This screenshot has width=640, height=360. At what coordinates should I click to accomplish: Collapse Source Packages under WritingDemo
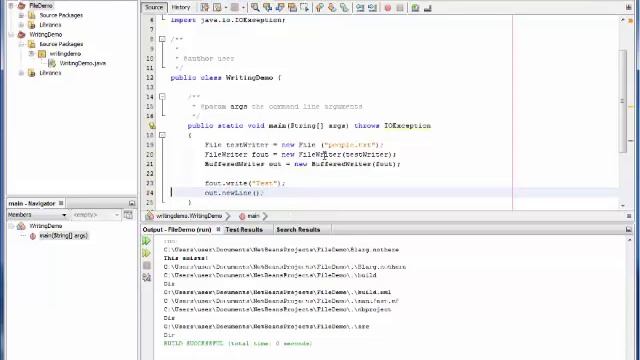(x=21, y=44)
